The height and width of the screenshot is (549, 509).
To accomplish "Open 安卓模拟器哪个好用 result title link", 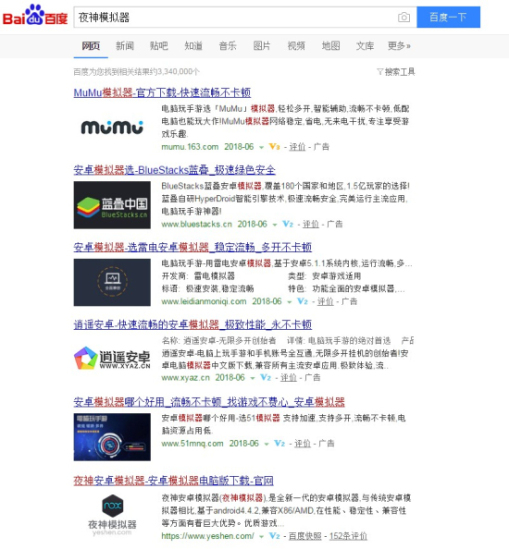I will (x=209, y=402).
